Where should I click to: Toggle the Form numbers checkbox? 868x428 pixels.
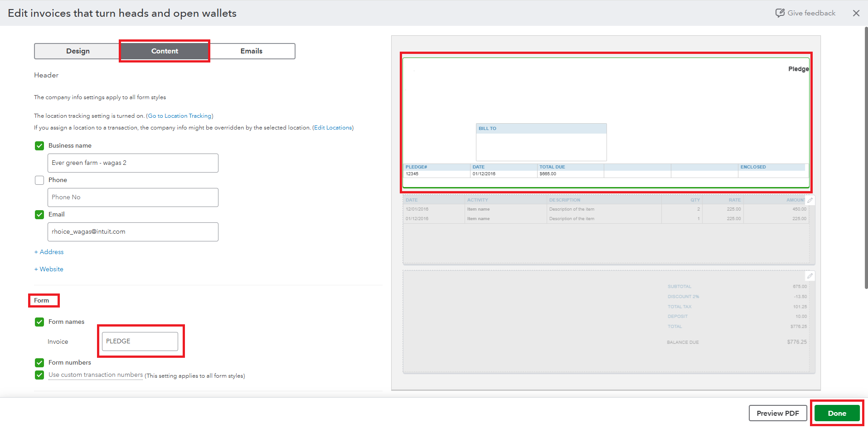tap(39, 363)
